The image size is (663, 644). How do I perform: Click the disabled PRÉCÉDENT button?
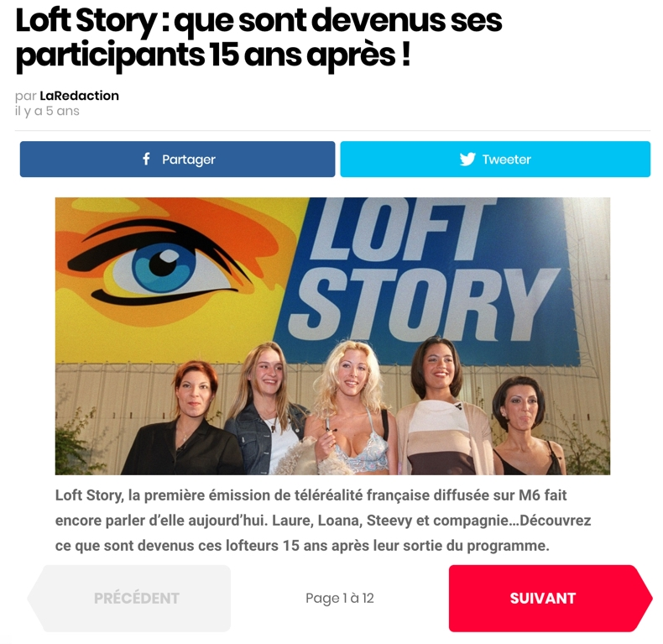pyautogui.click(x=129, y=598)
